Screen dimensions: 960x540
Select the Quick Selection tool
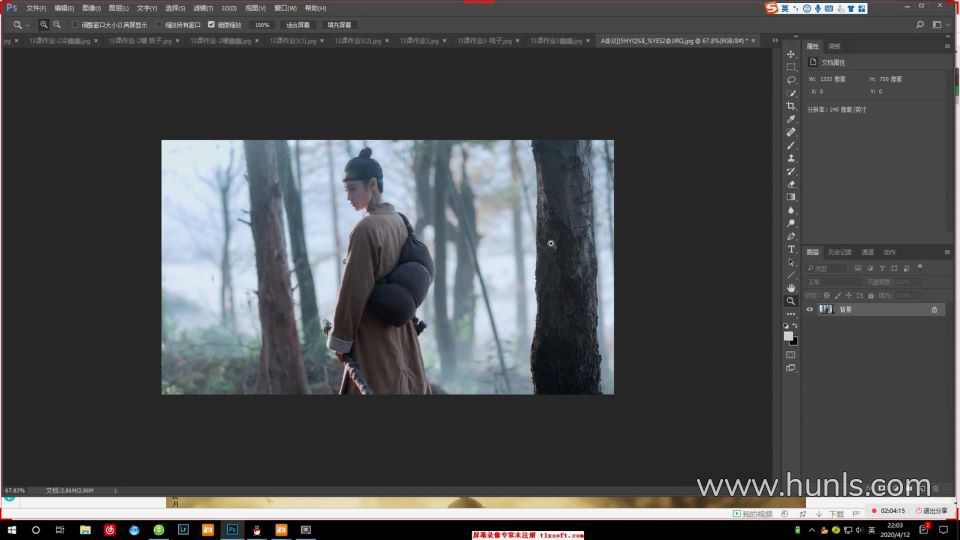coord(791,93)
